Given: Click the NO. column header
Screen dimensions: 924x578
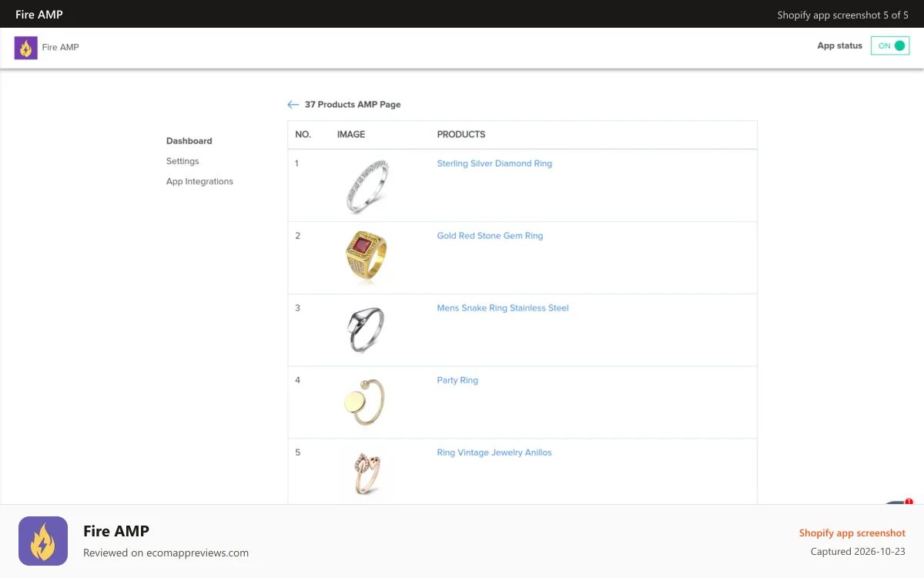Looking at the screenshot, I should coord(303,134).
